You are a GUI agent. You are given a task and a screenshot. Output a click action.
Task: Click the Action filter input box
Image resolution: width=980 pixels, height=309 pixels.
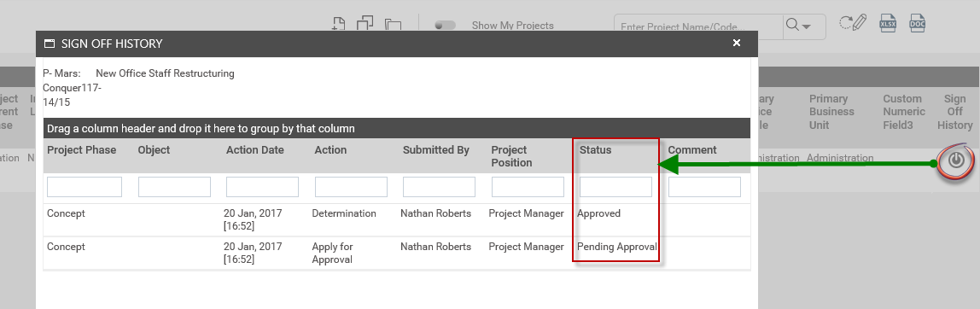351,187
